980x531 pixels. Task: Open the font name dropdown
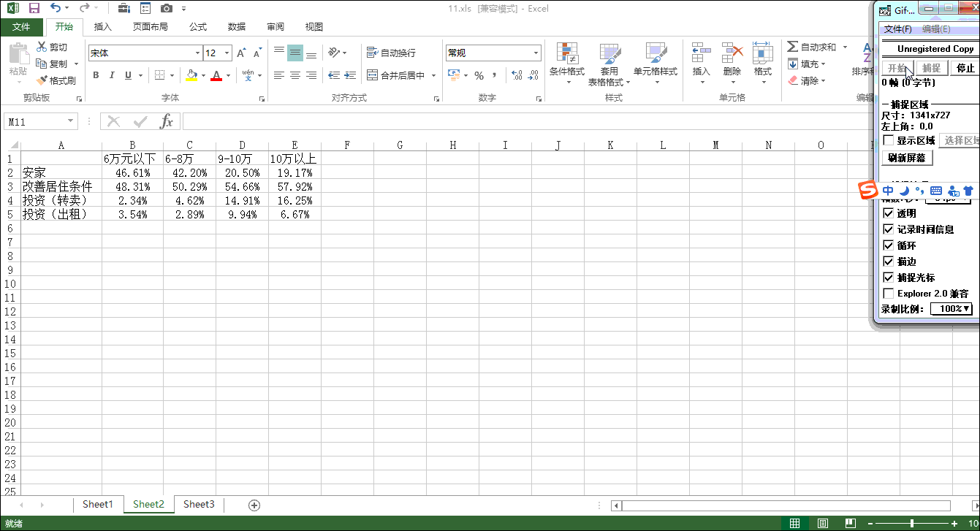[197, 53]
